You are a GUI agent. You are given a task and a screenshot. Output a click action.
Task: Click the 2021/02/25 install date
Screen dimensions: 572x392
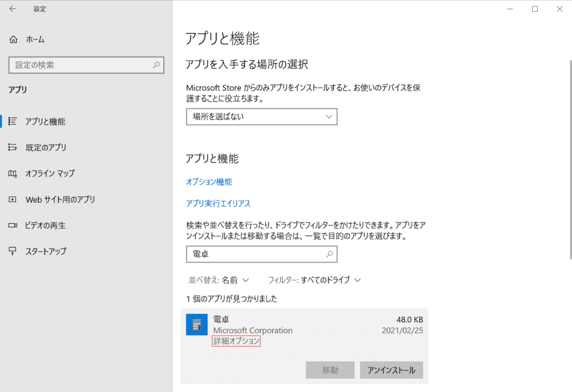click(402, 330)
